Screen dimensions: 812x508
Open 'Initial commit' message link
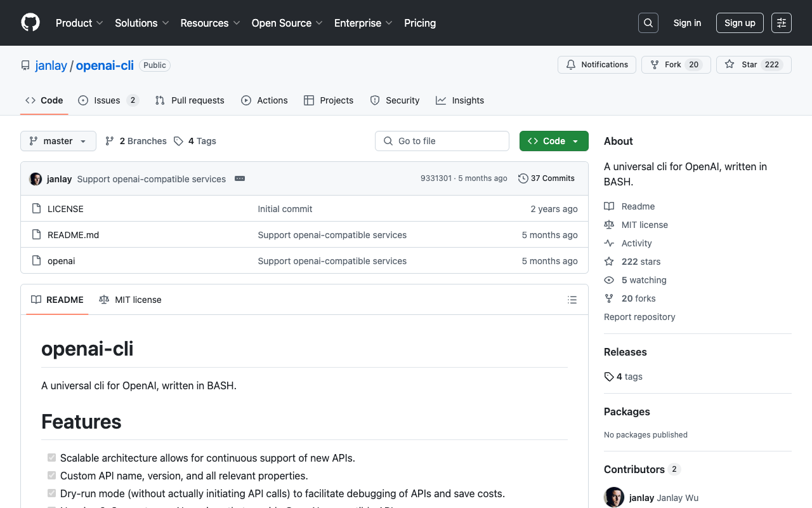pos(285,209)
